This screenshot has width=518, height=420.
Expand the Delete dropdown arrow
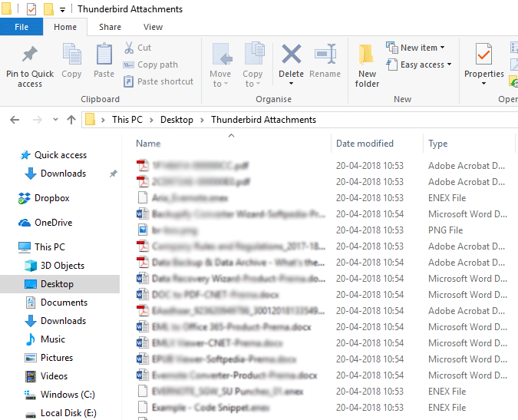click(x=291, y=84)
